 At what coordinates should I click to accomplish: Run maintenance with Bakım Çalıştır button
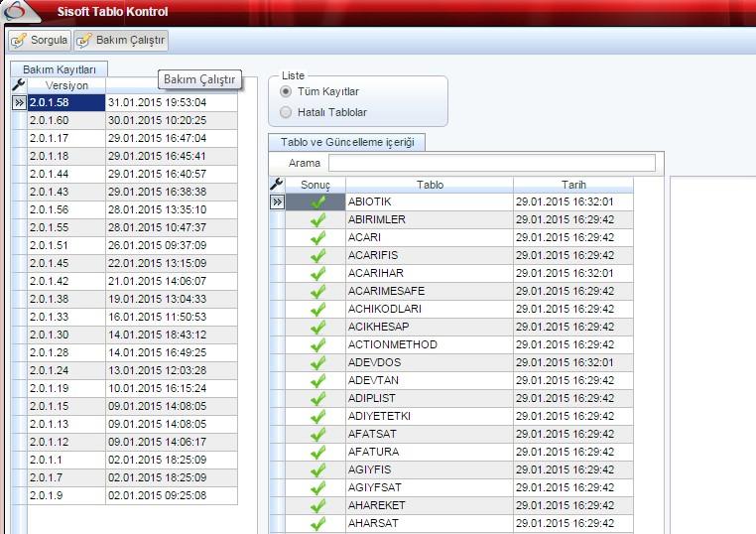point(120,41)
